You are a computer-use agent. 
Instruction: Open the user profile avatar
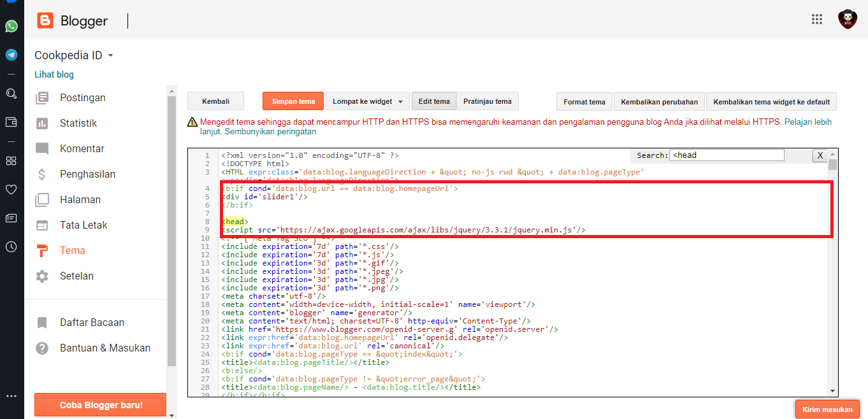pyautogui.click(x=847, y=19)
